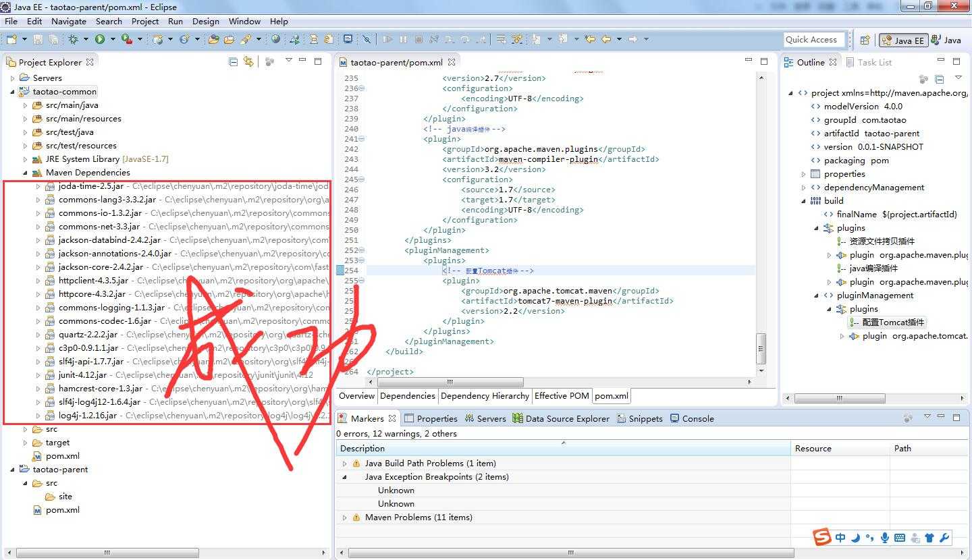Click inside the Quick Access field
Viewport: 972px width, 560px height.
tap(815, 39)
